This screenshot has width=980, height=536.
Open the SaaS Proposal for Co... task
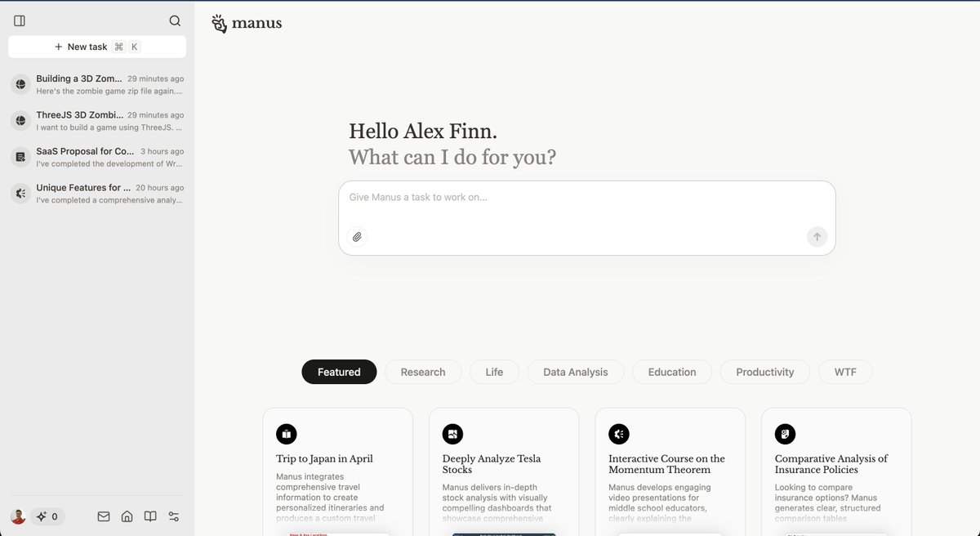(97, 157)
